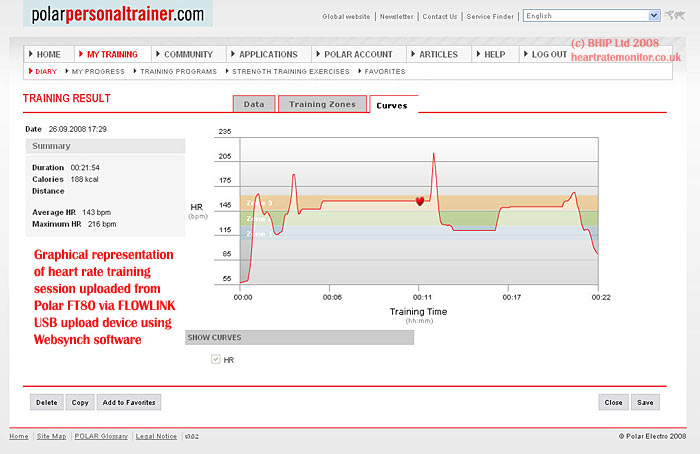Click the Average HR 143 bpm value
This screenshot has height=454, width=700.
pos(96,212)
